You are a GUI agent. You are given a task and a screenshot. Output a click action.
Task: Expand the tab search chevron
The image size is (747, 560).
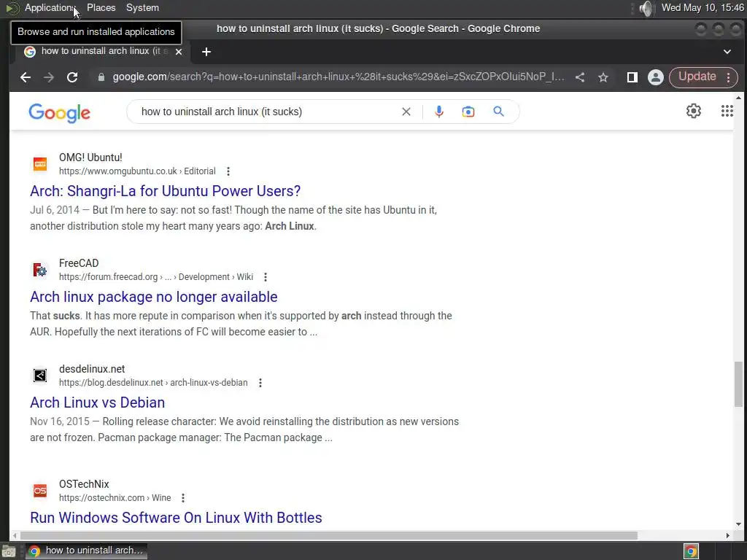(x=727, y=52)
